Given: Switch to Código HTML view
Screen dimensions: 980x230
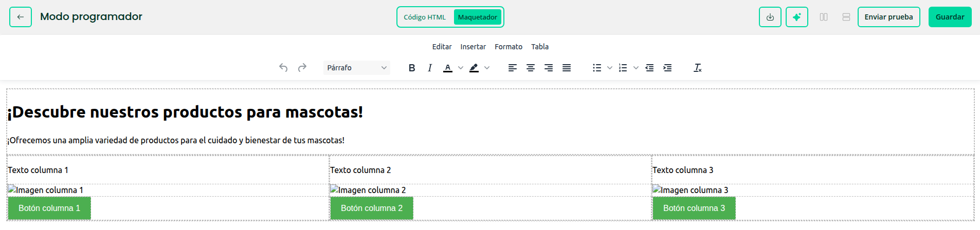Looking at the screenshot, I should click(424, 17).
